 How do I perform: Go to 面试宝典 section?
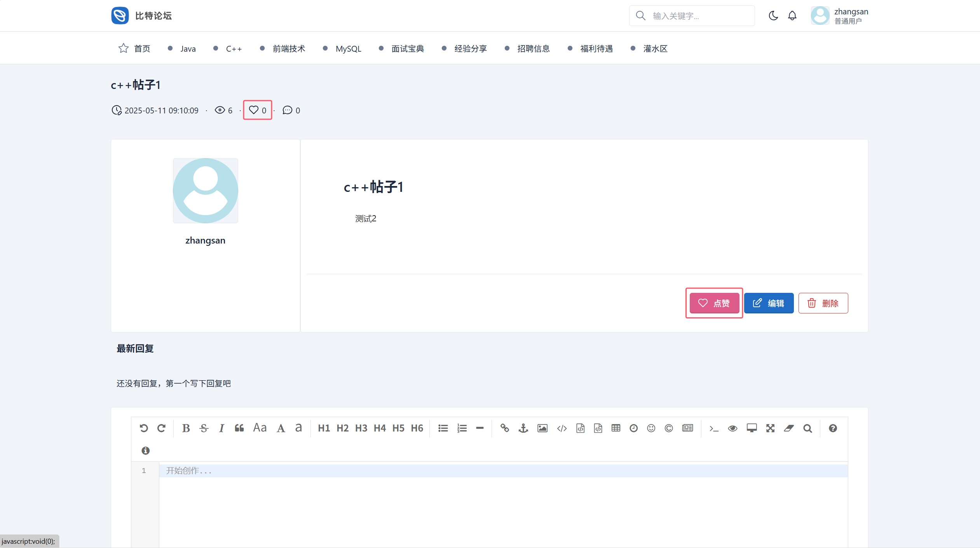pos(407,49)
